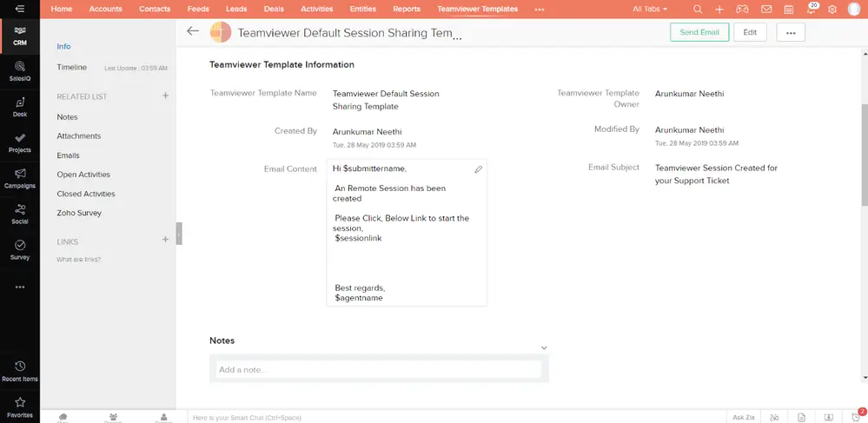Open the Entities tab
Viewport: 868px width, 423px height.
click(362, 9)
